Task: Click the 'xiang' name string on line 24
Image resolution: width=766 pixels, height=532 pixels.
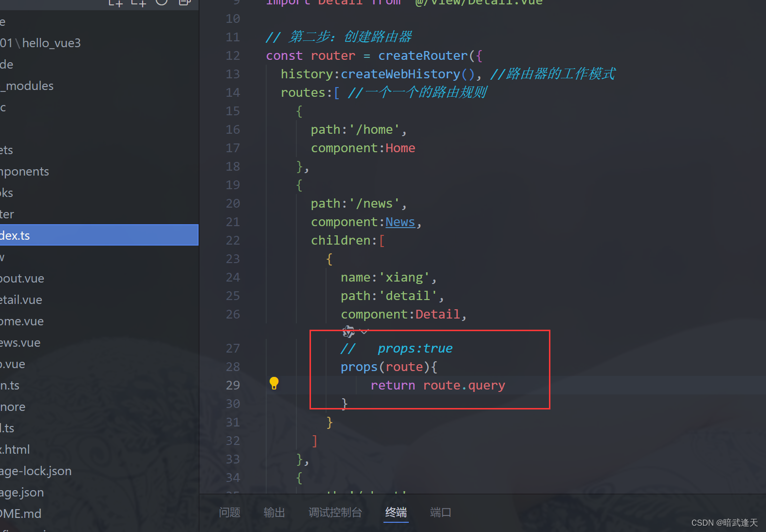Action: tap(404, 278)
